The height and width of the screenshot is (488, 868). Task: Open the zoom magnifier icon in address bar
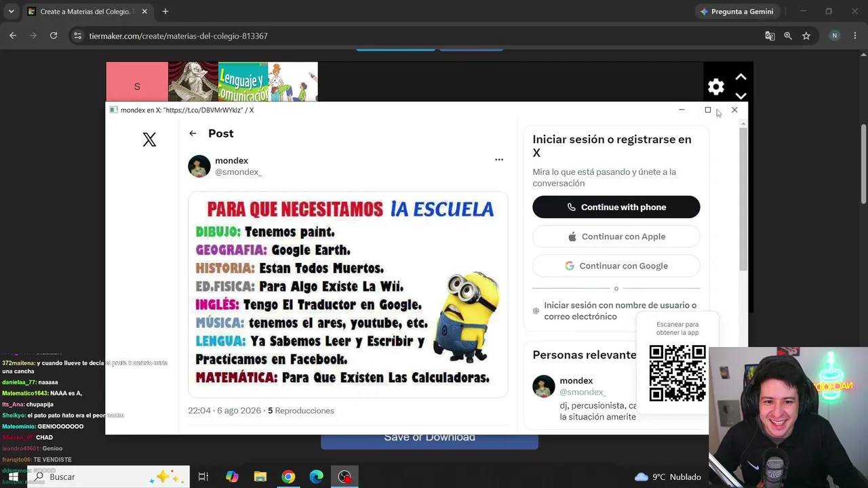[x=788, y=36]
